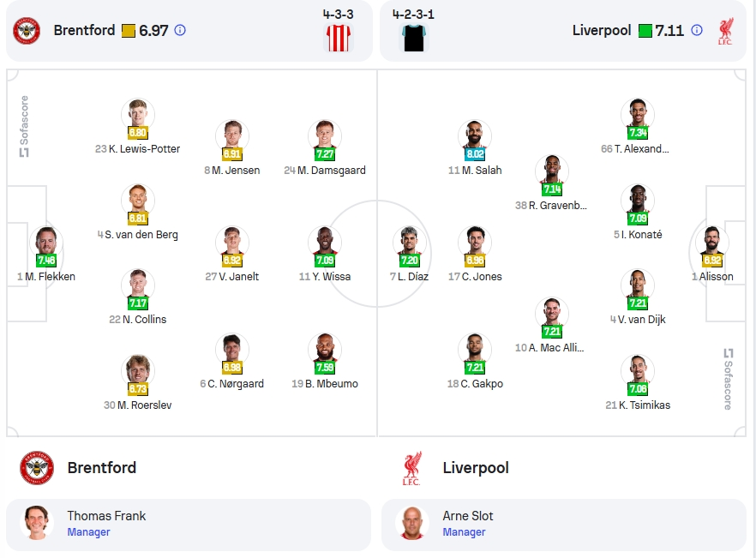Click the Brentford rating info icon
The width and height of the screenshot is (756, 558).
click(180, 30)
